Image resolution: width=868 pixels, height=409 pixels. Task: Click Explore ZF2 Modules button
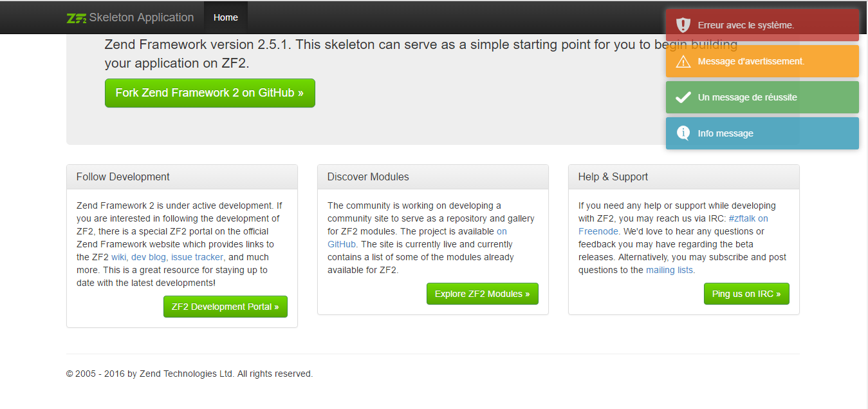(482, 294)
